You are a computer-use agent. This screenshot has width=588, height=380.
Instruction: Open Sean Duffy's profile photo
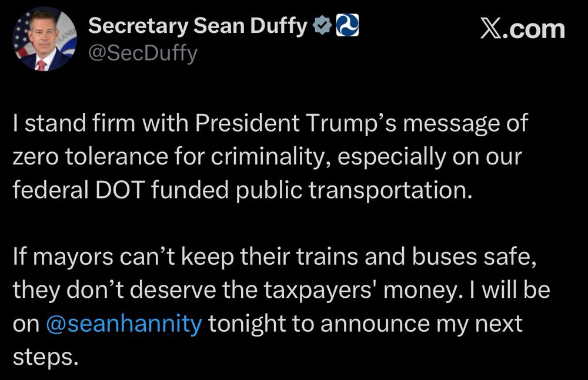point(44,38)
